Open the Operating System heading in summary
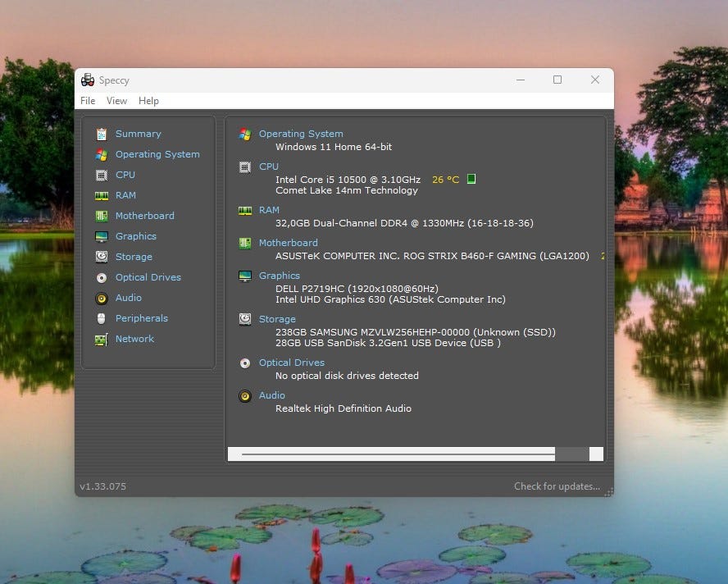This screenshot has width=728, height=584. [x=301, y=134]
